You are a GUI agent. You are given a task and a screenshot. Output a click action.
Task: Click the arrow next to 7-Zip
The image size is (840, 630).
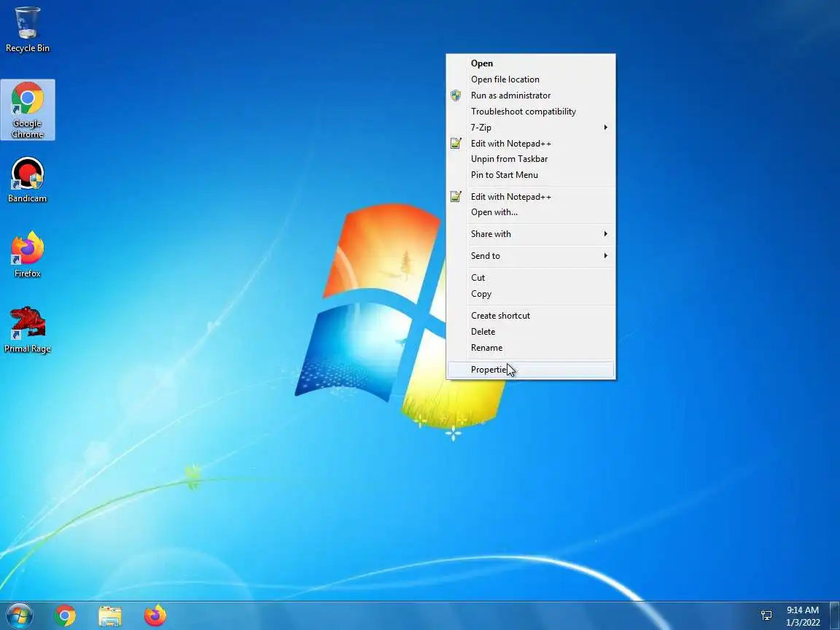[x=605, y=128]
